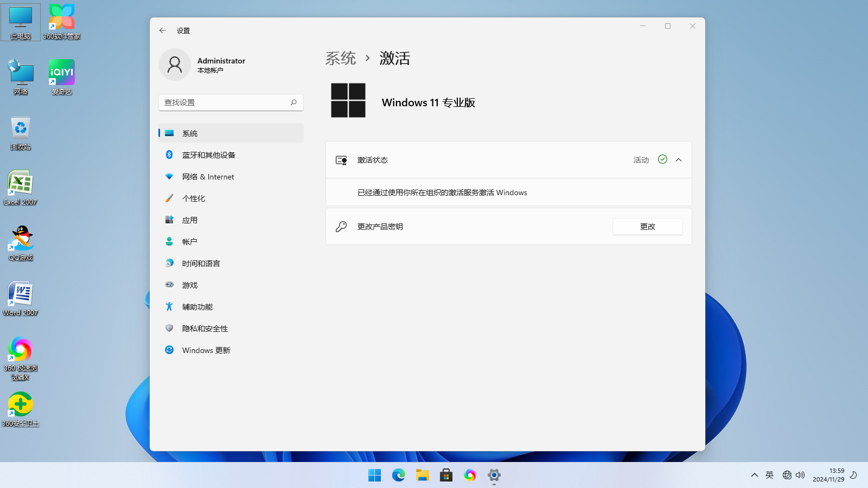Open 网络 & Internet settings

231,176
